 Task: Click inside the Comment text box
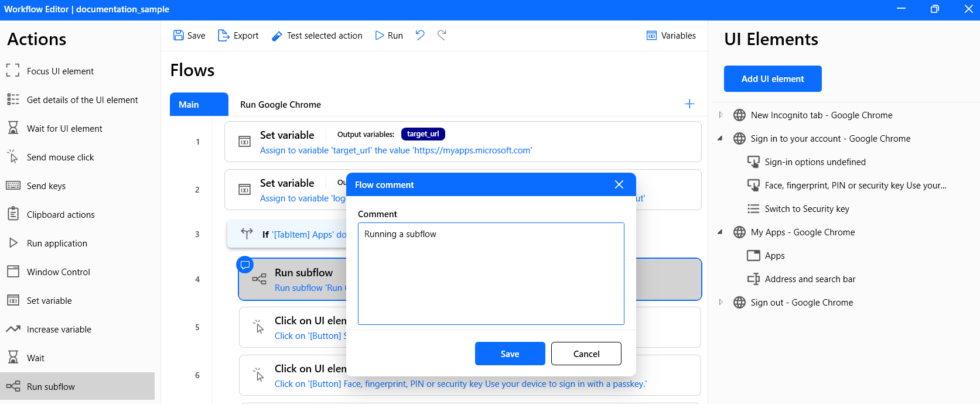(491, 273)
